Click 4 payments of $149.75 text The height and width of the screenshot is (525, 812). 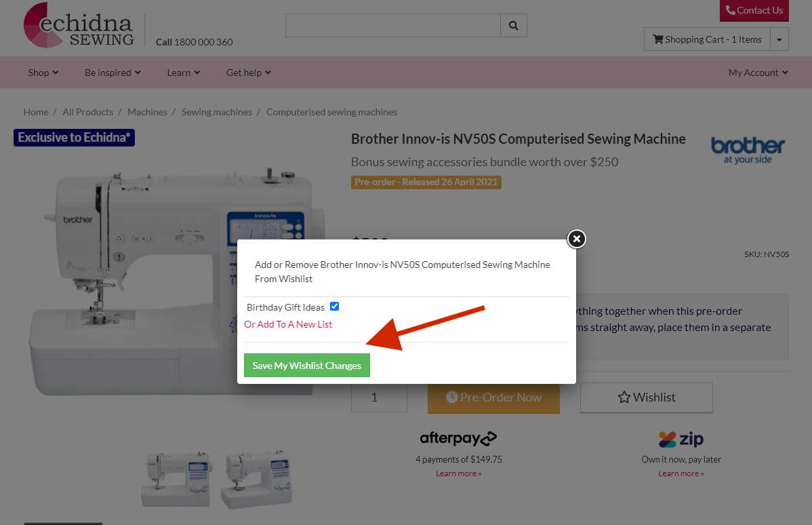(x=458, y=460)
